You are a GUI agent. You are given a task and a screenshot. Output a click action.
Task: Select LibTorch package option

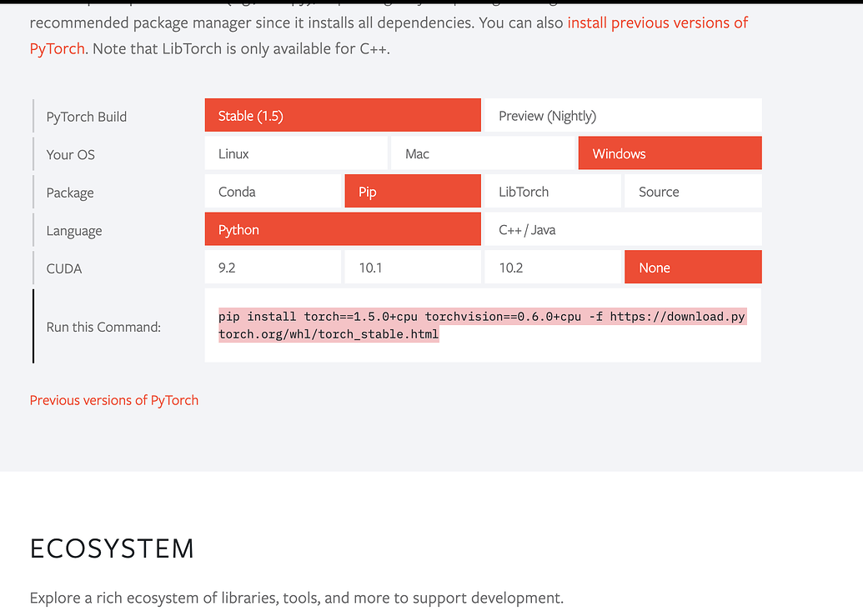[553, 192]
